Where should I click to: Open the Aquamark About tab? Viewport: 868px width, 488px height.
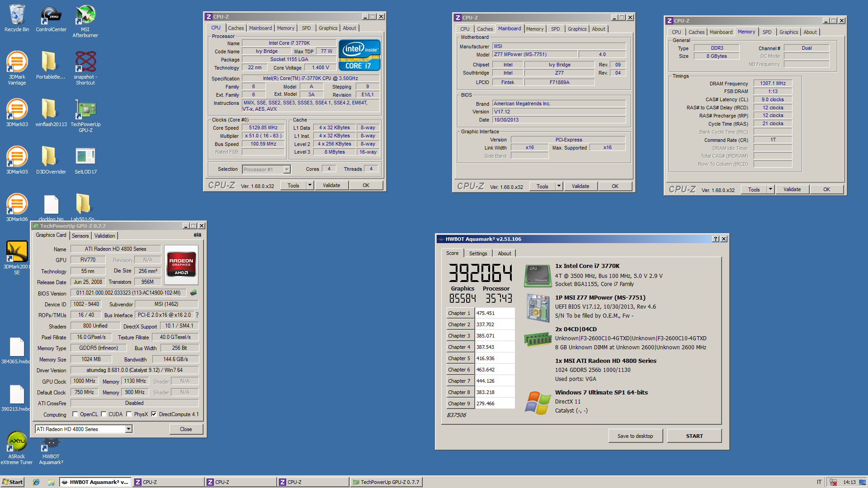[505, 253]
